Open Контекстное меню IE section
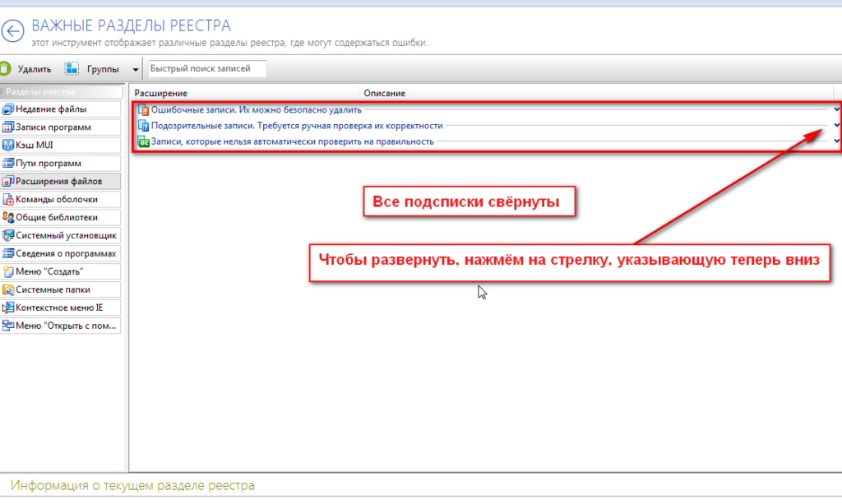 [x=60, y=307]
